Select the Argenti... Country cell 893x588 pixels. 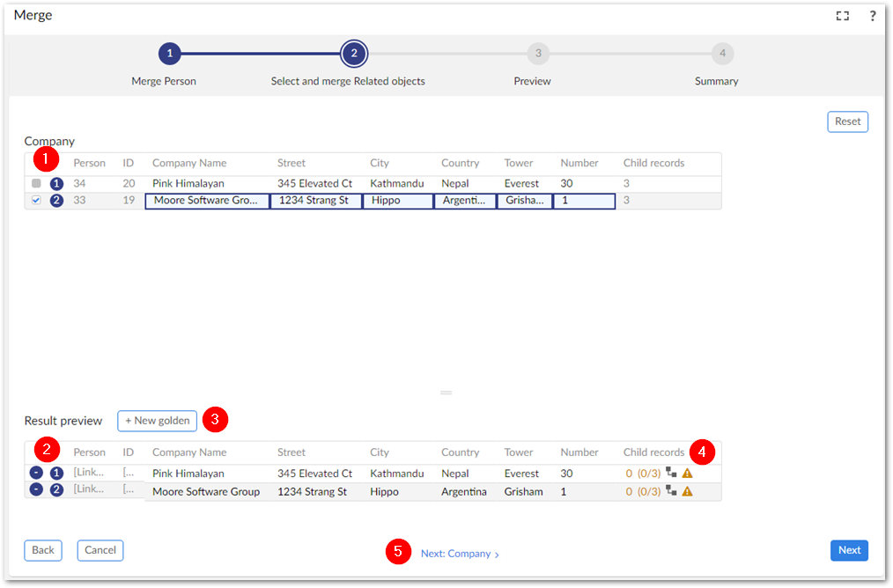465,201
